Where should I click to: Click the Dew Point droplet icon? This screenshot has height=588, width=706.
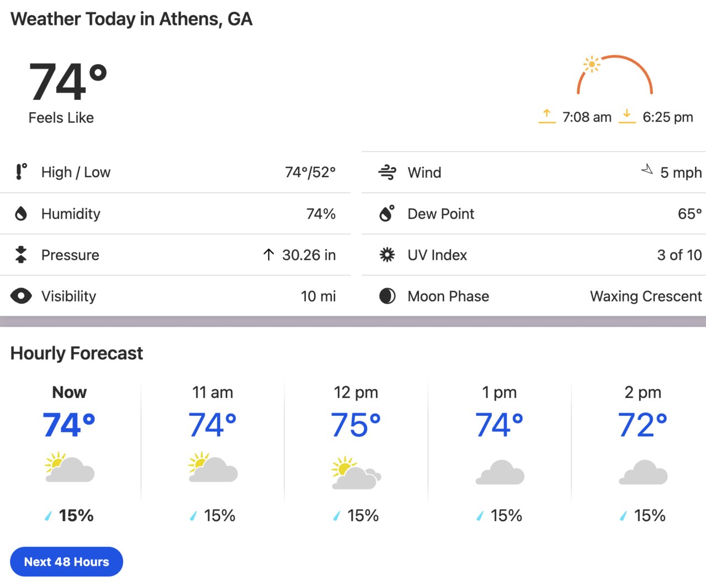coord(387,213)
